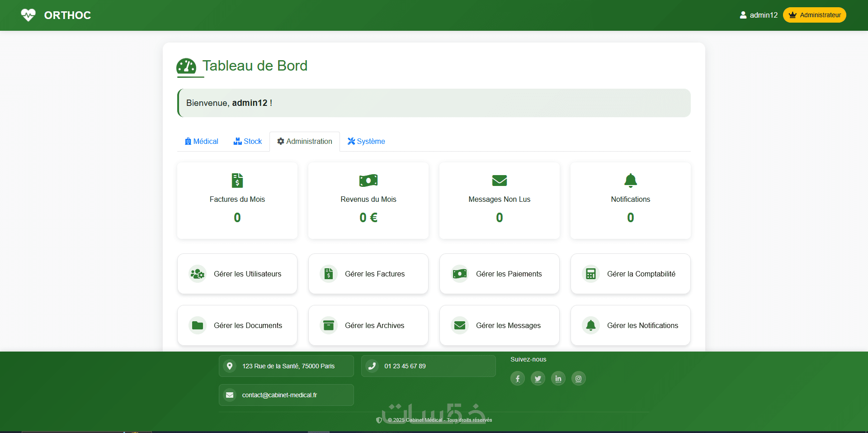Screen dimensions: 868x433
Task: Click the shield icon beside the copyright notice
Action: point(379,420)
